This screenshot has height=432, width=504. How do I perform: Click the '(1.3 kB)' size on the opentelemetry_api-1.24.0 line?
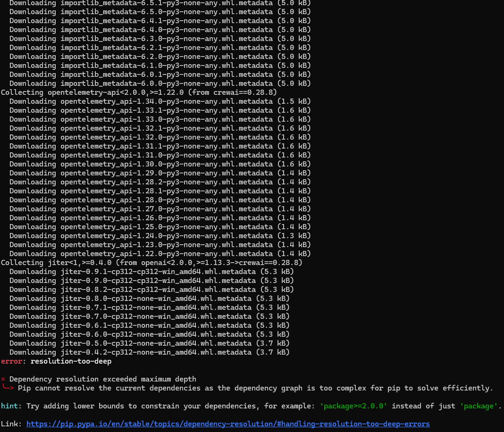pyautogui.click(x=294, y=236)
